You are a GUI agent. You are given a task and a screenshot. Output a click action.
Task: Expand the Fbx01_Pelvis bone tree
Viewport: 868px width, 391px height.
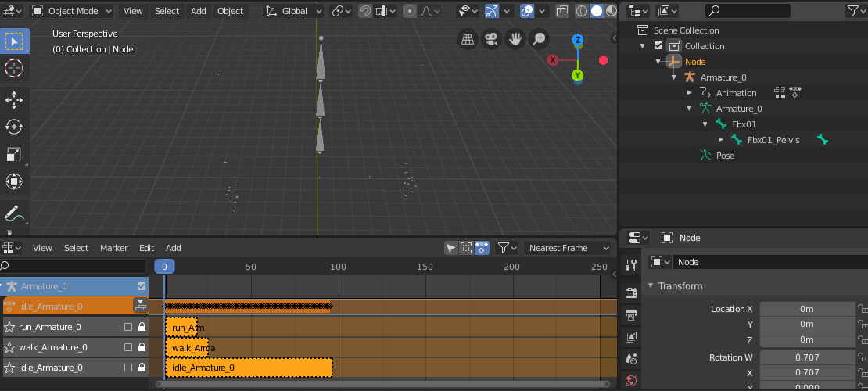721,140
